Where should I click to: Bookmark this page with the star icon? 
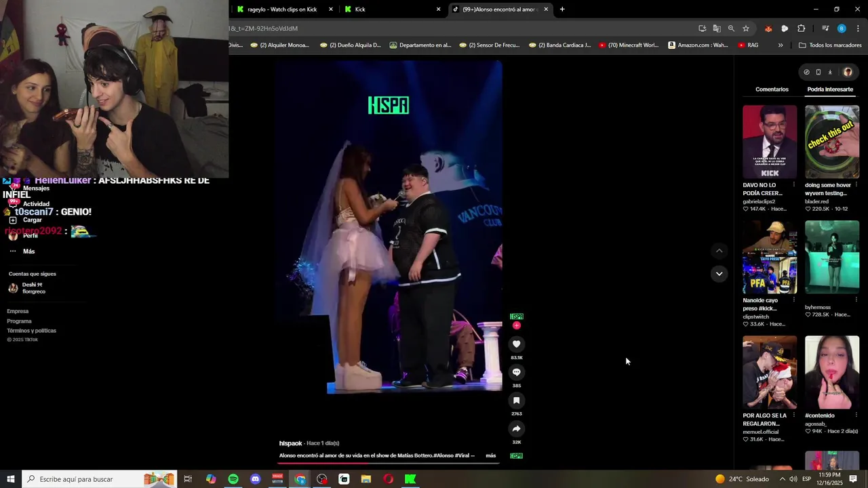tap(746, 28)
